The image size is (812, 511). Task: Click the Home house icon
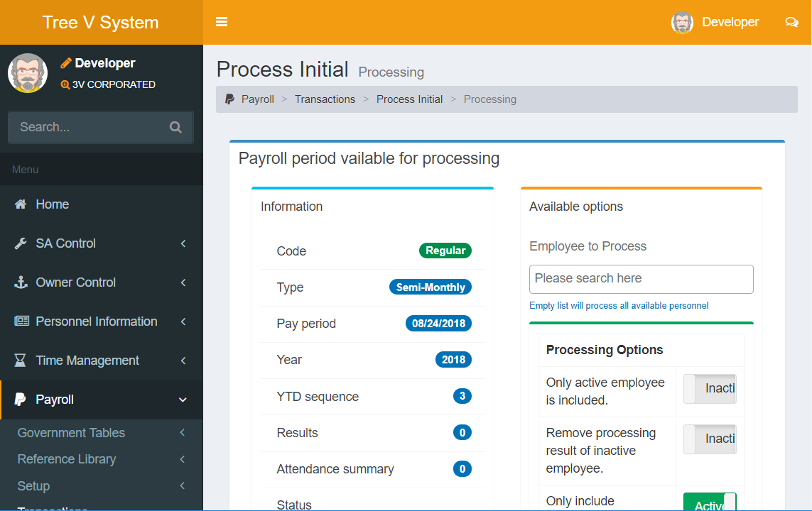pos(21,204)
